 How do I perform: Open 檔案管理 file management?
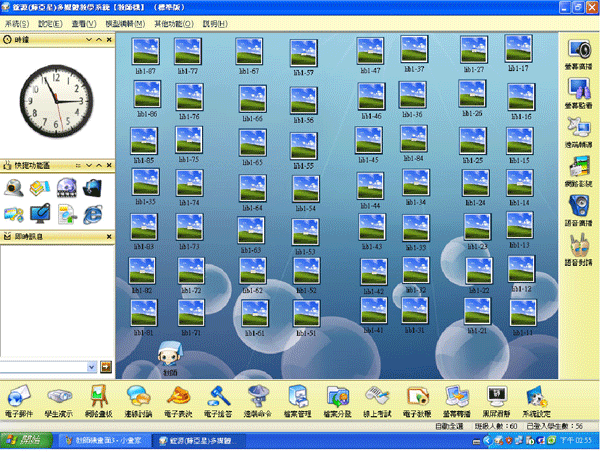click(297, 401)
